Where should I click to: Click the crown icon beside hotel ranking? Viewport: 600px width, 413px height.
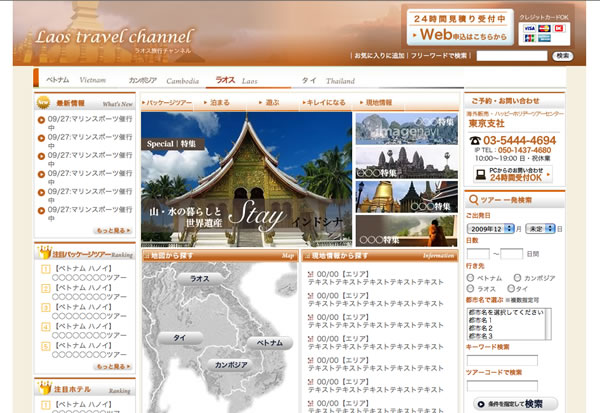pos(43,391)
